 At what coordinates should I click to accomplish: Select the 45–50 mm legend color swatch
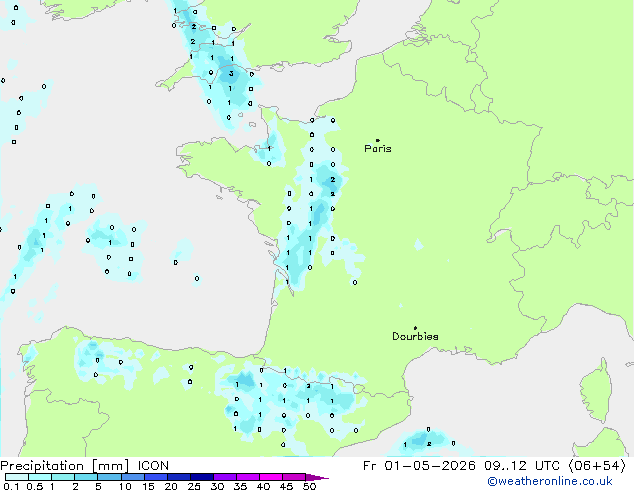(294, 477)
